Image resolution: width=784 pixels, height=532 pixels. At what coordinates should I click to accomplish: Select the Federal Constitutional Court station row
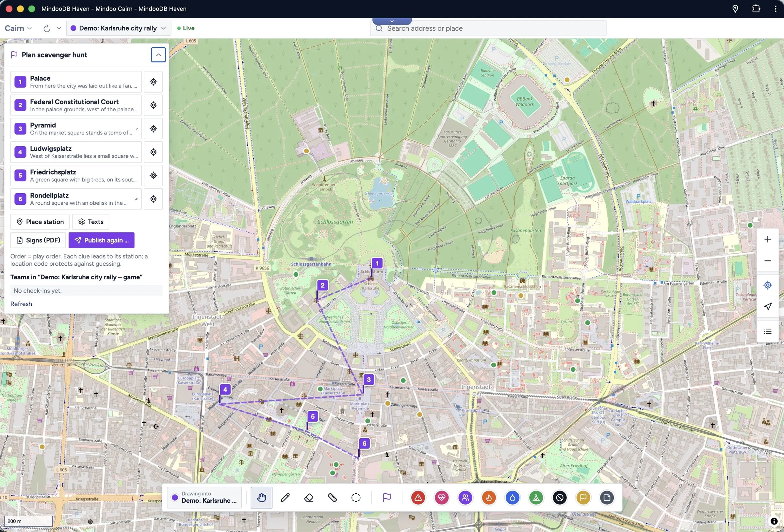76,105
